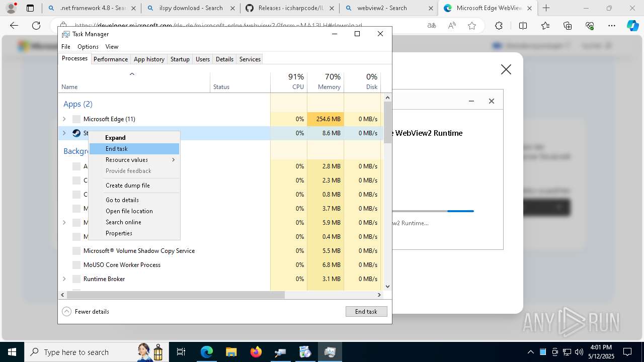Select MoUSO Core Worker Process row
Screen dimensions: 644x362
point(221,265)
